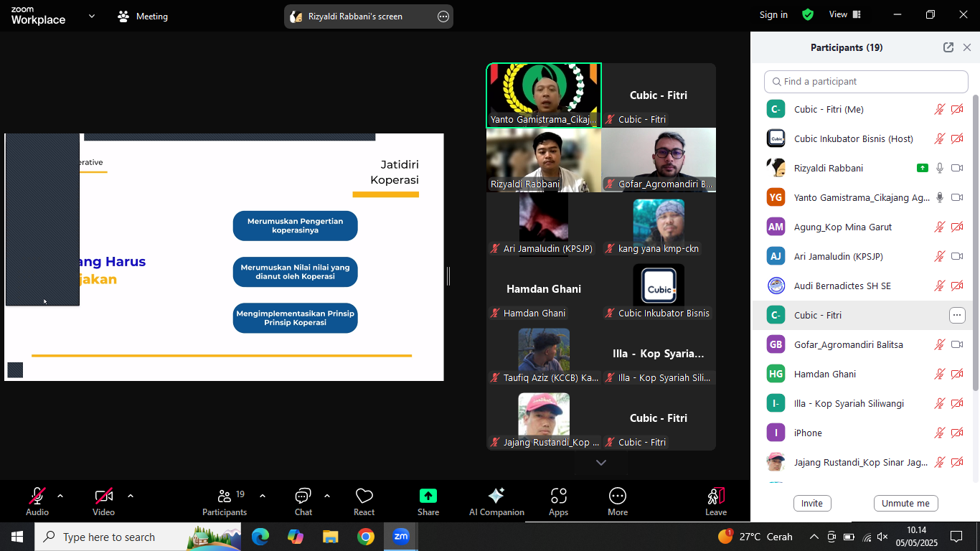Open AI Companion

tap(496, 501)
